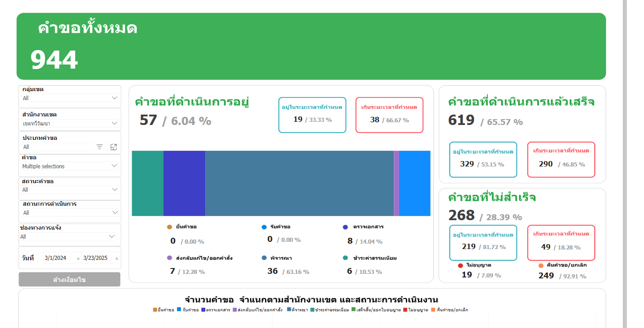Click the unsuccessful on-time card showing 219
The width and height of the screenshot is (644, 328).
(x=483, y=243)
